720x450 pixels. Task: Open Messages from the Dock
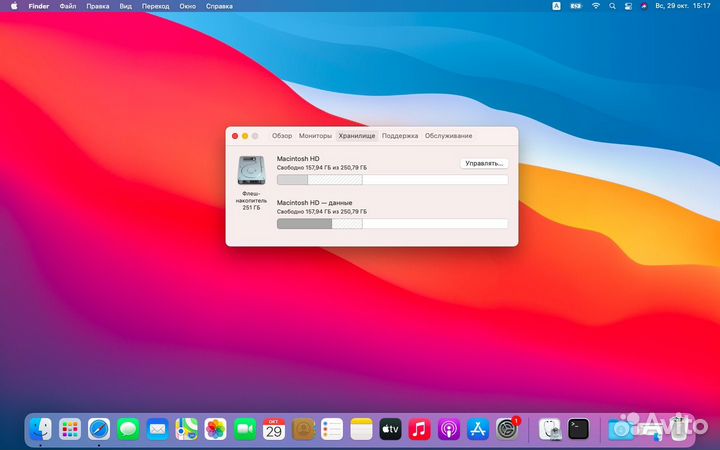click(x=128, y=430)
